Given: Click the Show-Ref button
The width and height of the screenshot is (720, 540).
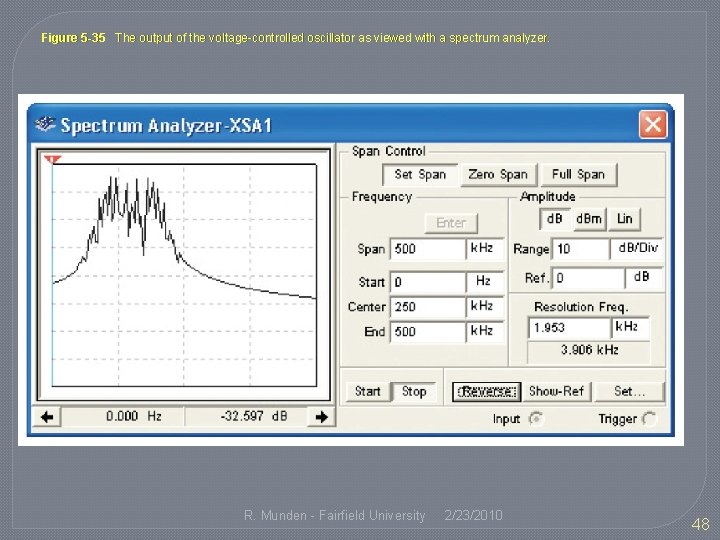Looking at the screenshot, I should tap(557, 392).
